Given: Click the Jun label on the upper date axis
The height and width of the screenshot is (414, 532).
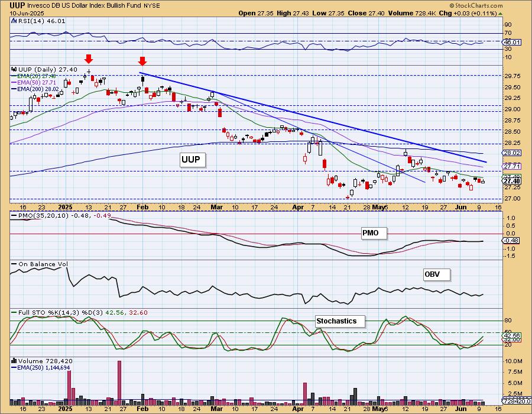Looking at the screenshot, I should click(460, 207).
